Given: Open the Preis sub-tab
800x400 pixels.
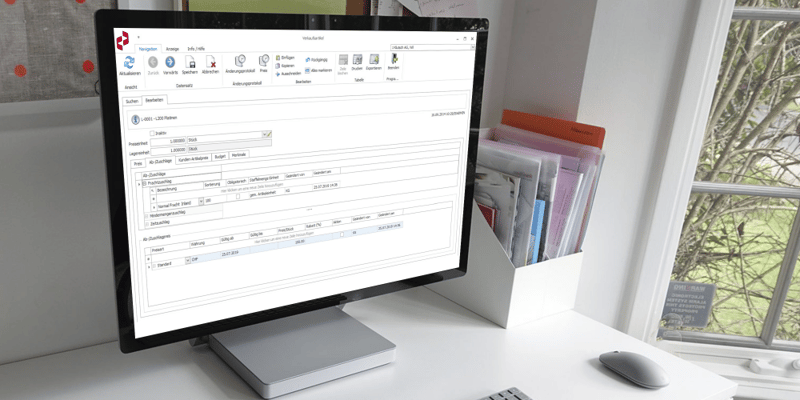Looking at the screenshot, I should pos(137,164).
